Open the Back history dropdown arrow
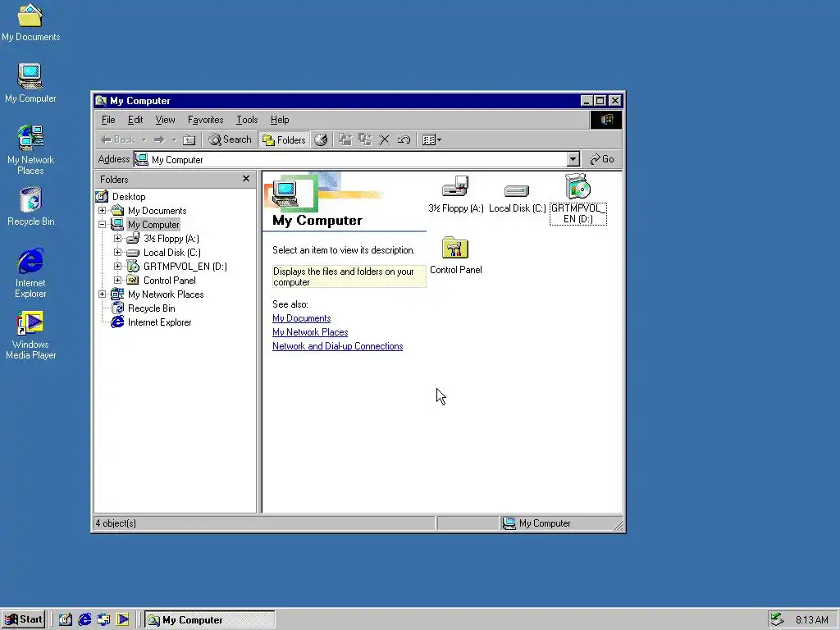The width and height of the screenshot is (840, 630). click(x=144, y=140)
